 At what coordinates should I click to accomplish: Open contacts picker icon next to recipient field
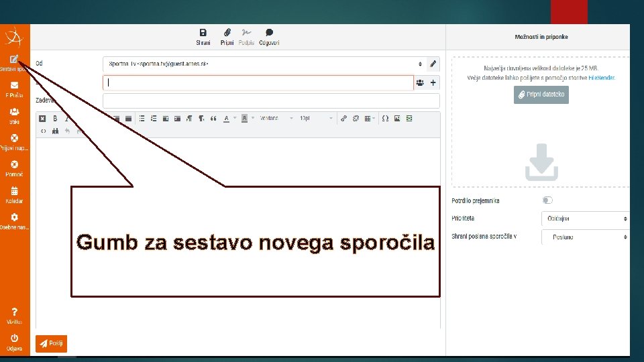pos(420,82)
